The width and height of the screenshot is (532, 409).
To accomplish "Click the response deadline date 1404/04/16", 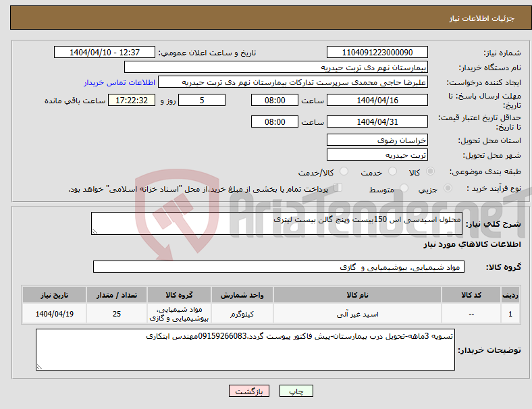I will (x=377, y=101).
